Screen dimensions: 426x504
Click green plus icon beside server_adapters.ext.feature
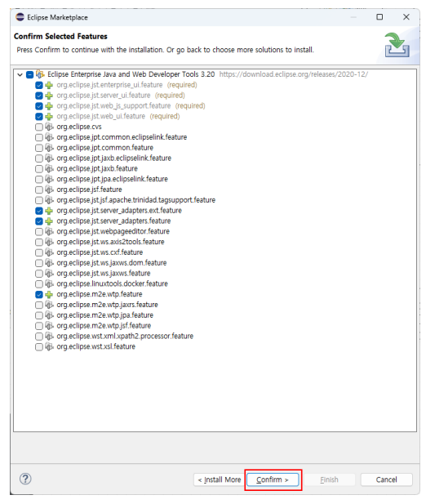click(49, 211)
